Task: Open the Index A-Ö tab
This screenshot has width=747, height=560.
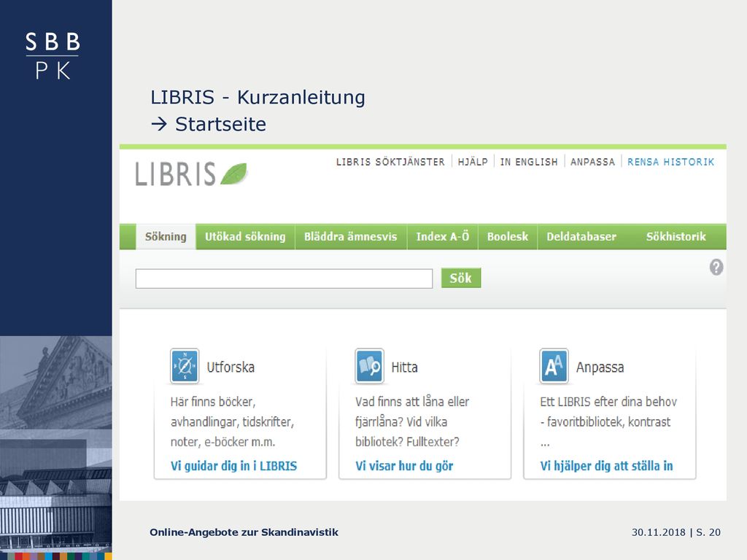Action: (x=443, y=237)
